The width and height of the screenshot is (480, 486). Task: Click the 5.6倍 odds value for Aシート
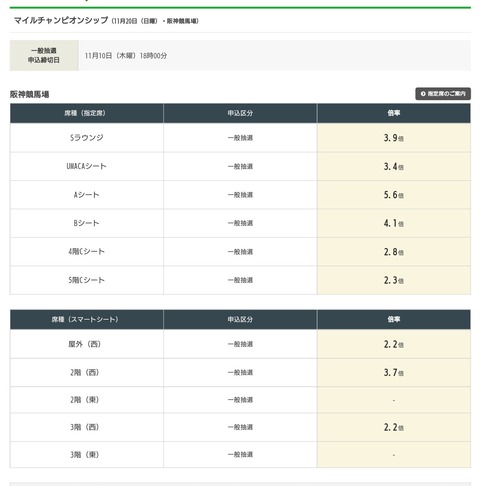394,195
